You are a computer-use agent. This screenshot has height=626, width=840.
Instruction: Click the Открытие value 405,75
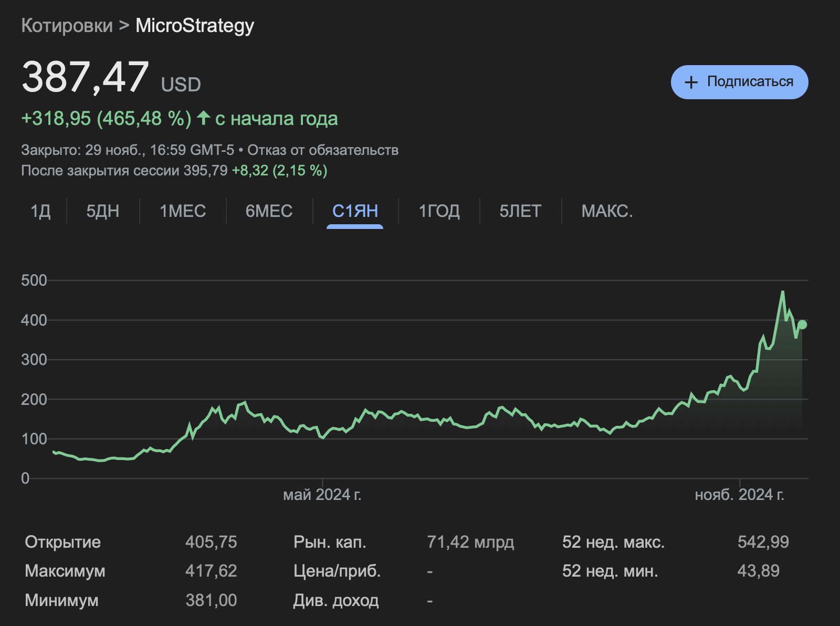click(x=211, y=542)
